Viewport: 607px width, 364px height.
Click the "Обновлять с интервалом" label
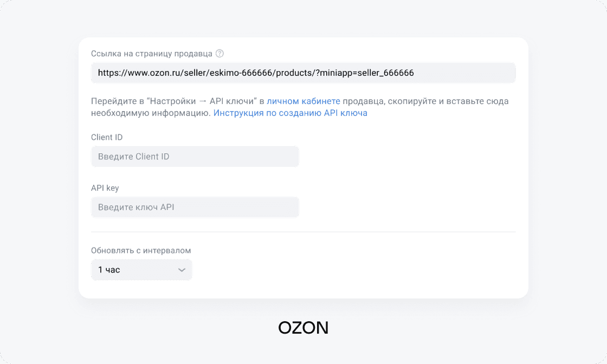(x=141, y=251)
